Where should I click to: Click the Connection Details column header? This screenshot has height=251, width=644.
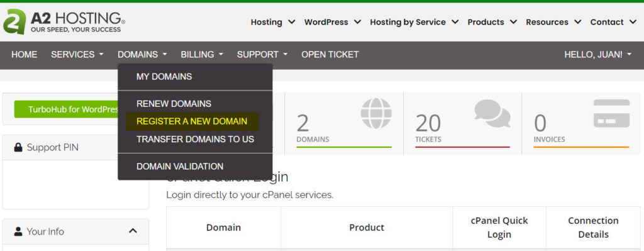[x=593, y=228]
